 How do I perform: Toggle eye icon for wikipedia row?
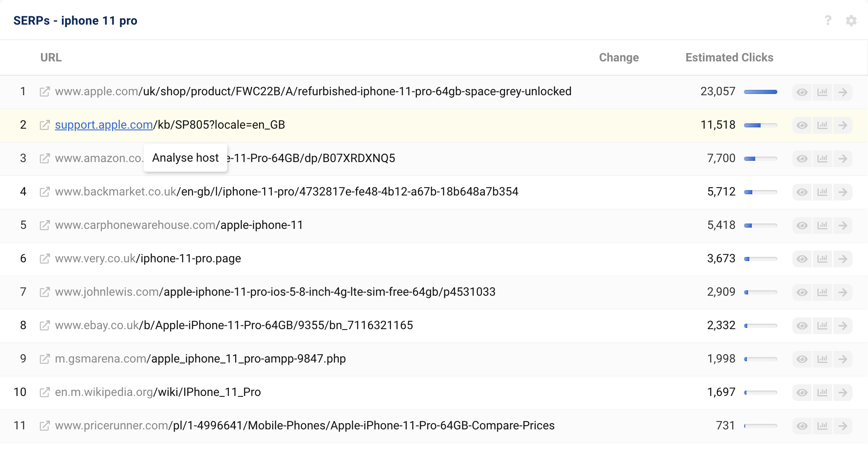point(802,393)
